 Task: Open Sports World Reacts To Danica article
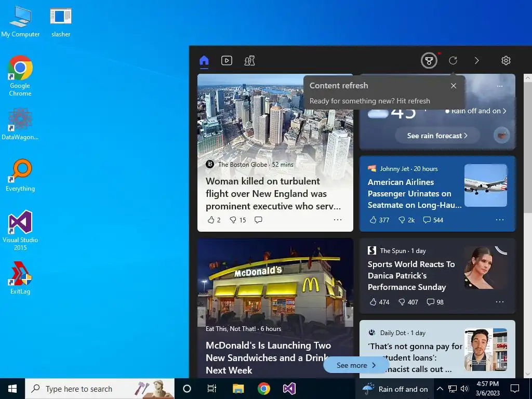click(x=411, y=275)
